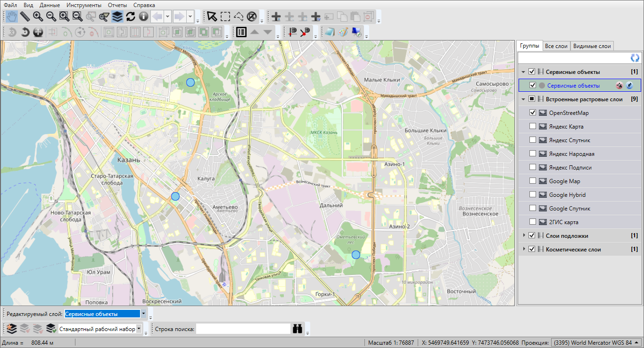
Task: Open the legend list icon
Action: (241, 32)
